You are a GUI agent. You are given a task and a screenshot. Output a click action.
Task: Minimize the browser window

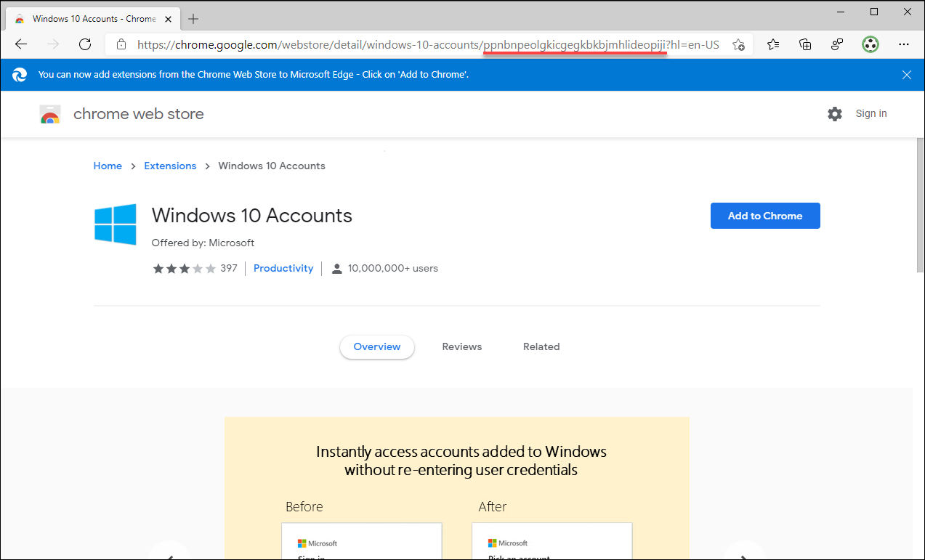point(841,12)
